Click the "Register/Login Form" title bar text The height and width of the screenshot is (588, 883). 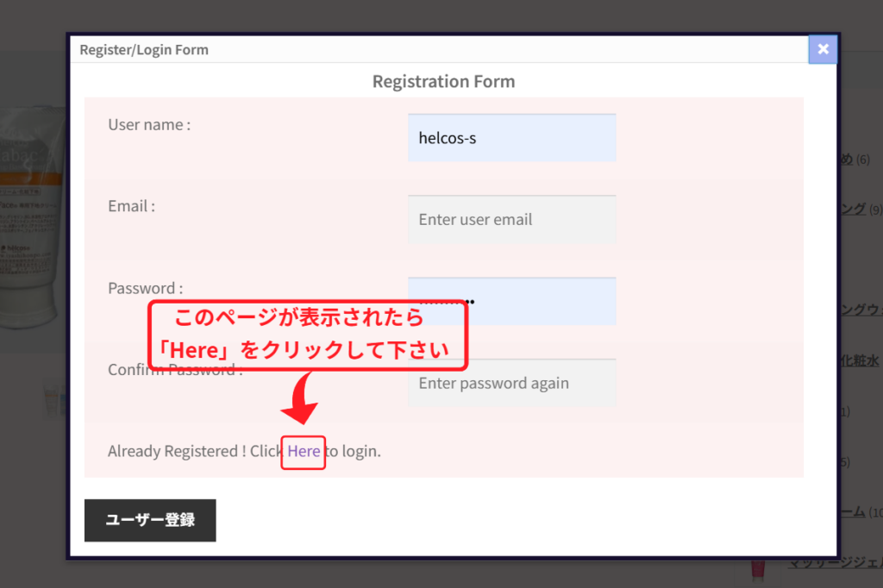(x=144, y=50)
